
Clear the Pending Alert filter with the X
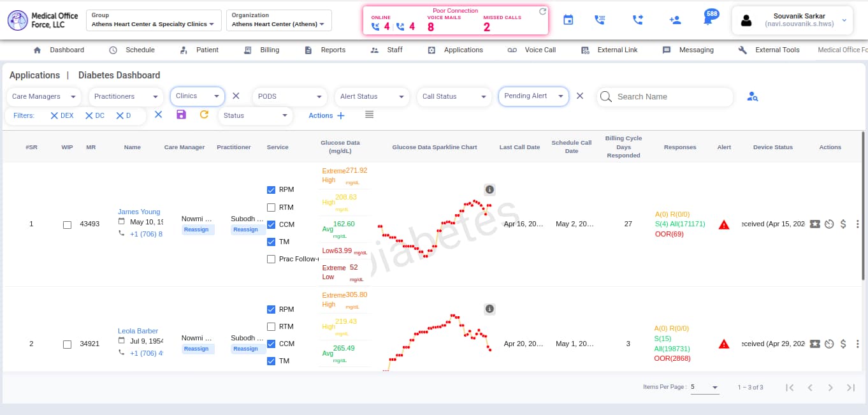pyautogui.click(x=580, y=96)
